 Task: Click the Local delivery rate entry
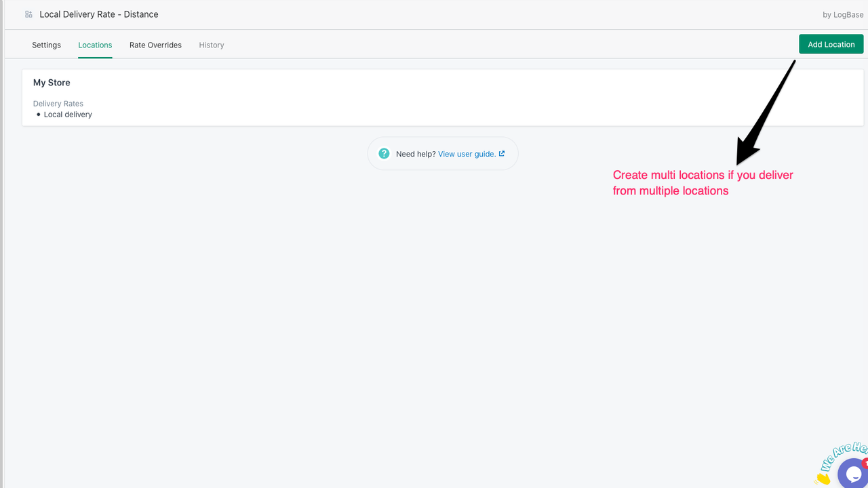(x=68, y=115)
